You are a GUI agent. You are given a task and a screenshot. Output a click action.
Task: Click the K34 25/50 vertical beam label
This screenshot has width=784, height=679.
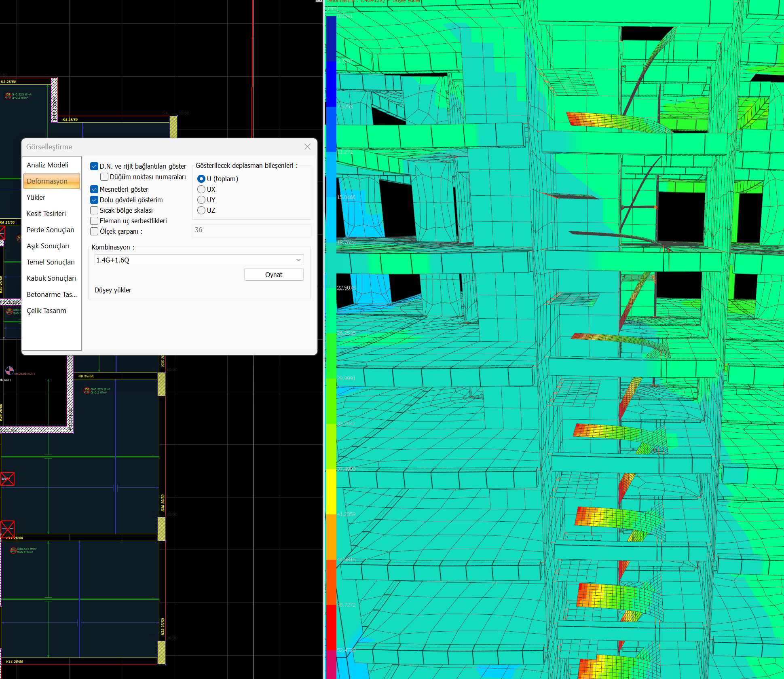click(x=163, y=503)
